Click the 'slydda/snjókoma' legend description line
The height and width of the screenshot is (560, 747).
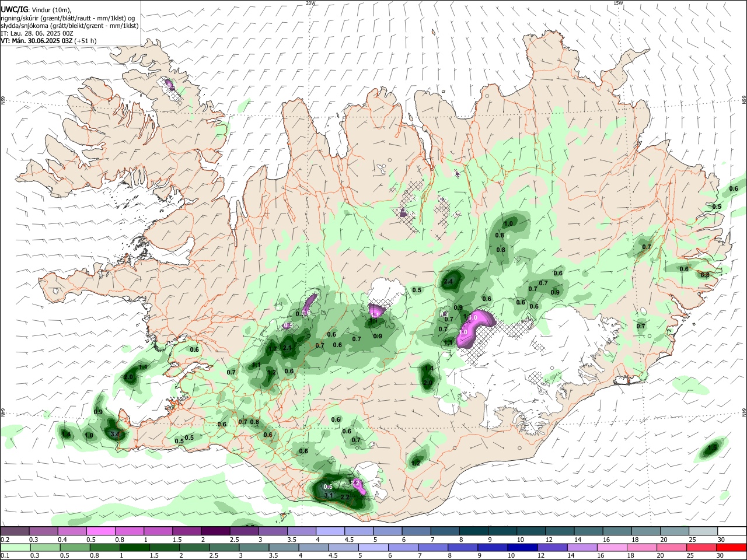coord(69,26)
